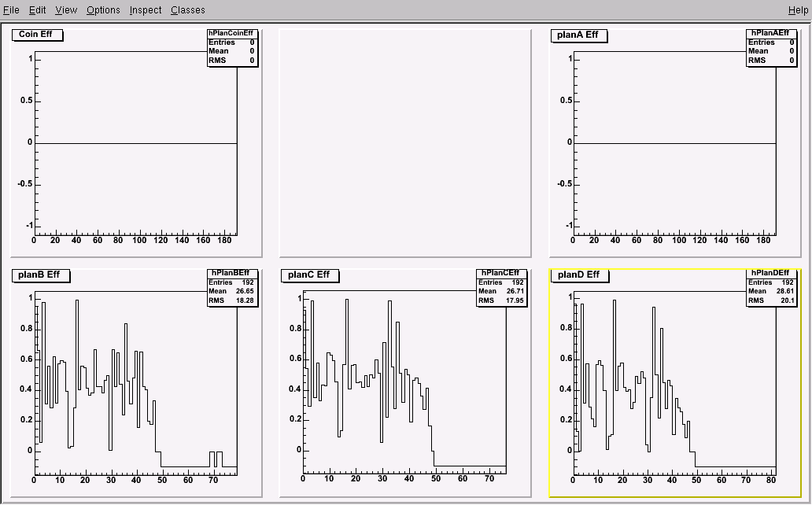The height and width of the screenshot is (505, 812).
Task: Click RMS 0 in hPlanAEff stats
Action: (x=770, y=61)
